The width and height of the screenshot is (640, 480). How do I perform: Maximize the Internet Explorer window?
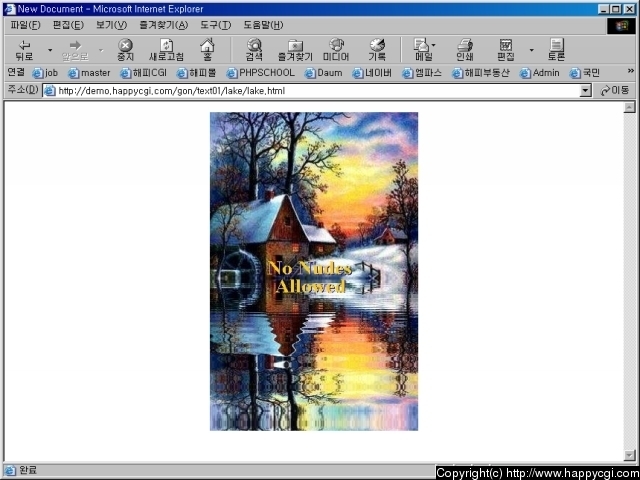[x=616, y=9]
